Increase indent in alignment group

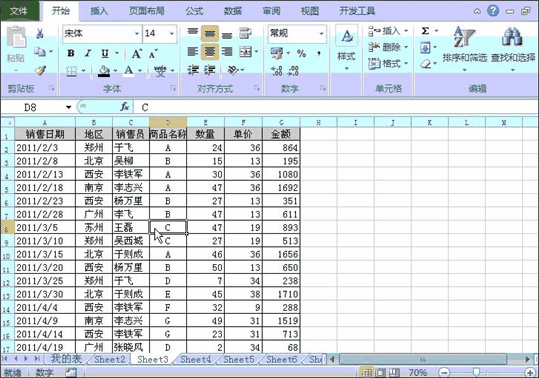point(210,70)
